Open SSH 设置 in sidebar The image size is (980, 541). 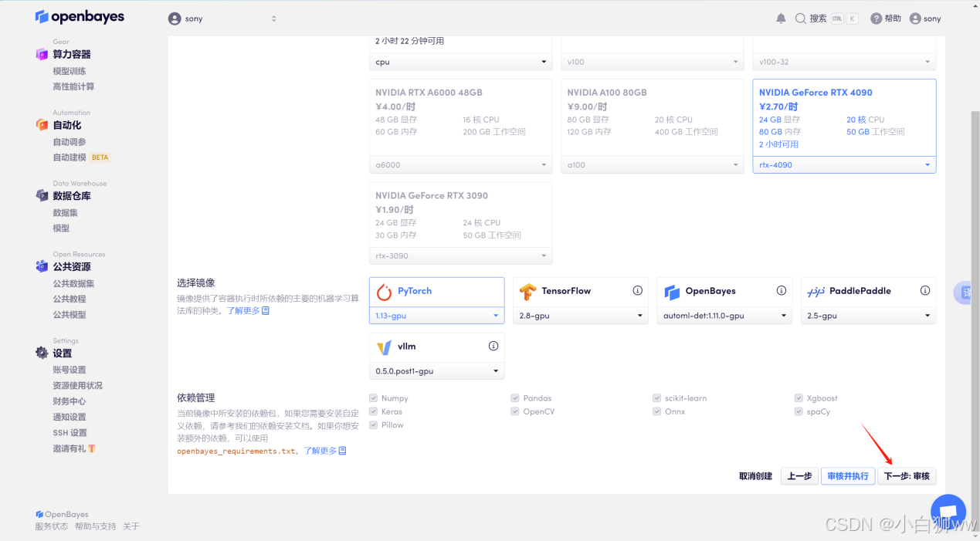70,433
